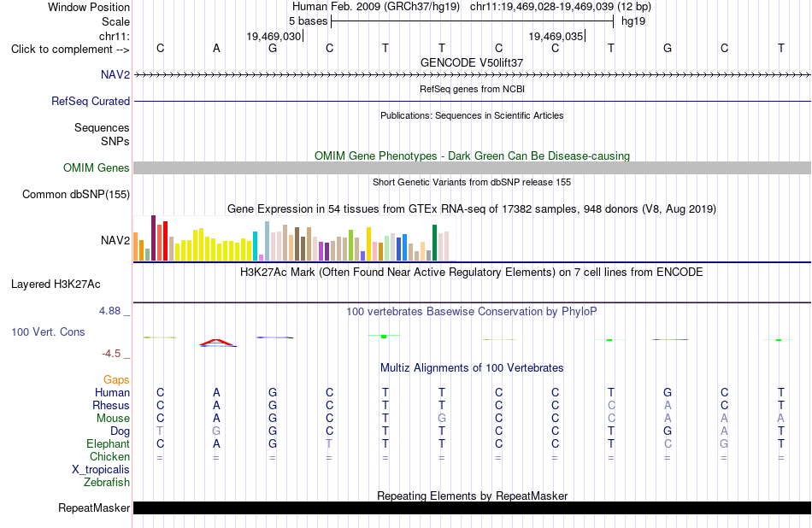
Task: Click 'Multiz Alignments of 100 Vertebrates' title
Action: (x=472, y=368)
